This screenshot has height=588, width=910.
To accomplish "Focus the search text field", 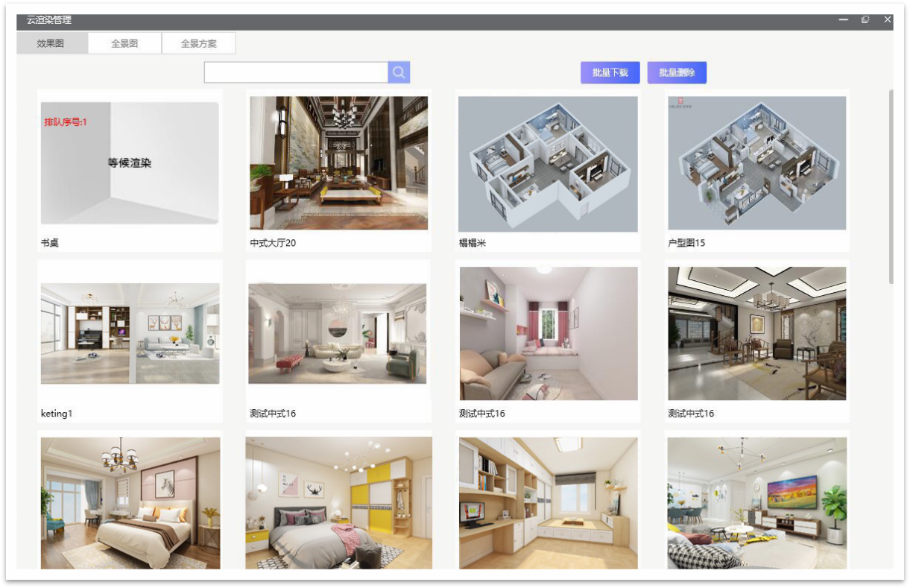I will (296, 72).
